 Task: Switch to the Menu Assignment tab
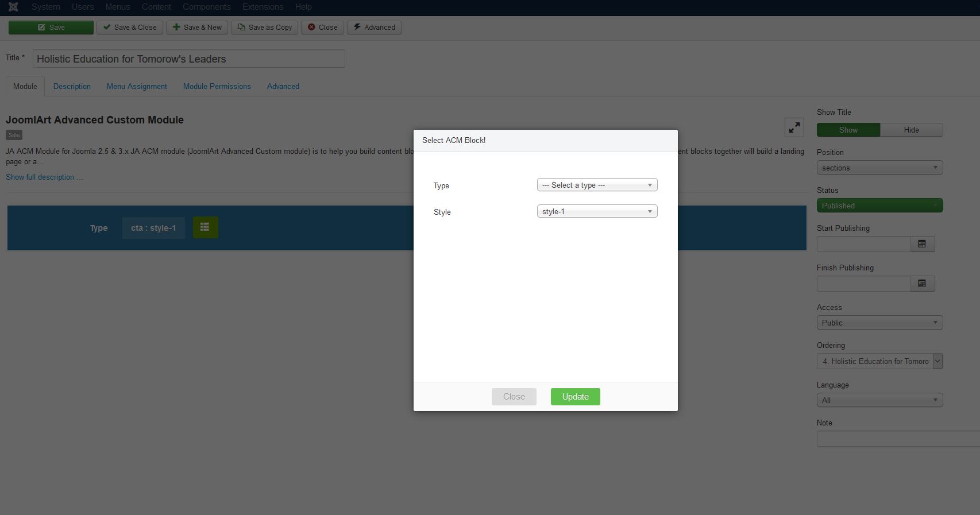(x=137, y=86)
